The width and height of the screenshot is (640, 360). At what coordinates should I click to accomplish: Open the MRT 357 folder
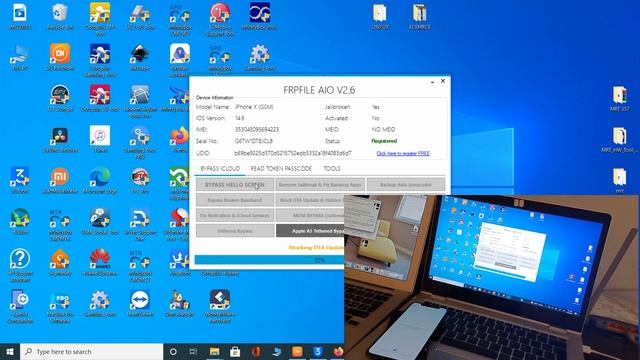click(x=620, y=98)
